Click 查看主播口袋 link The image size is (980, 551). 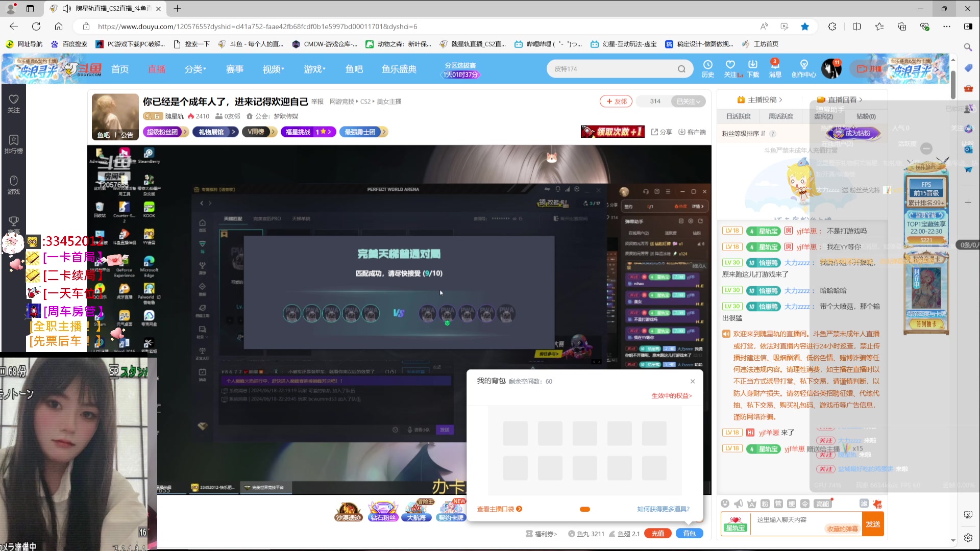[x=500, y=509]
